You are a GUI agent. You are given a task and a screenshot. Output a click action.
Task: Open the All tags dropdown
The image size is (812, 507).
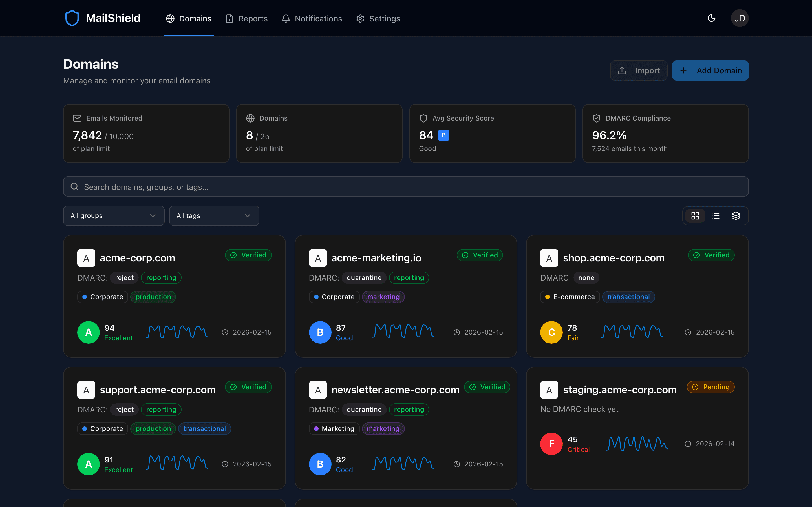[214, 215]
